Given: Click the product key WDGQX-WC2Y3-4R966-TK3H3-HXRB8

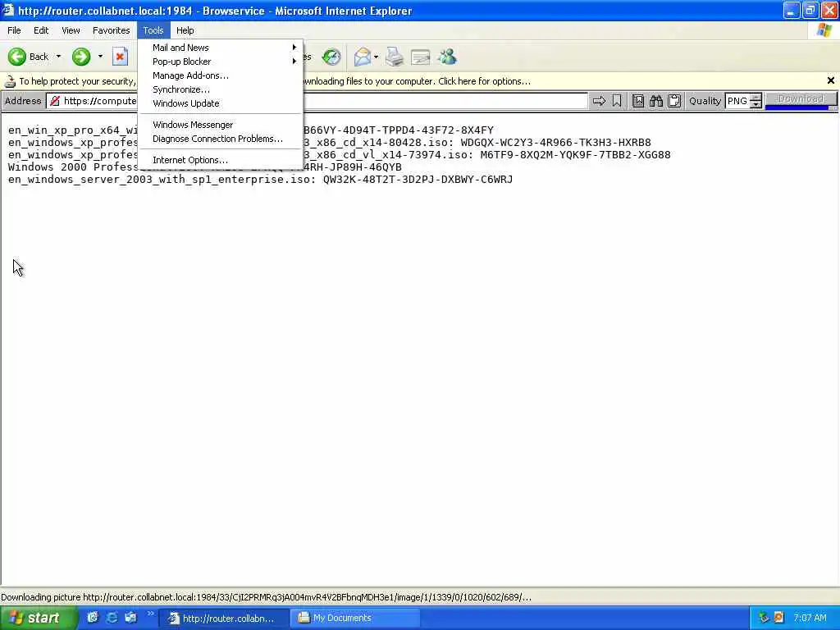Looking at the screenshot, I should pos(555,143).
